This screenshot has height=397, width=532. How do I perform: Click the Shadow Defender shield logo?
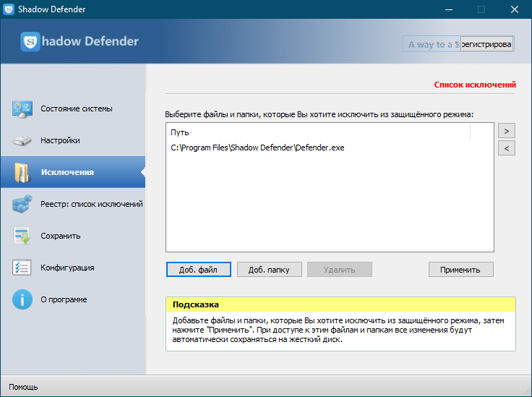30,41
